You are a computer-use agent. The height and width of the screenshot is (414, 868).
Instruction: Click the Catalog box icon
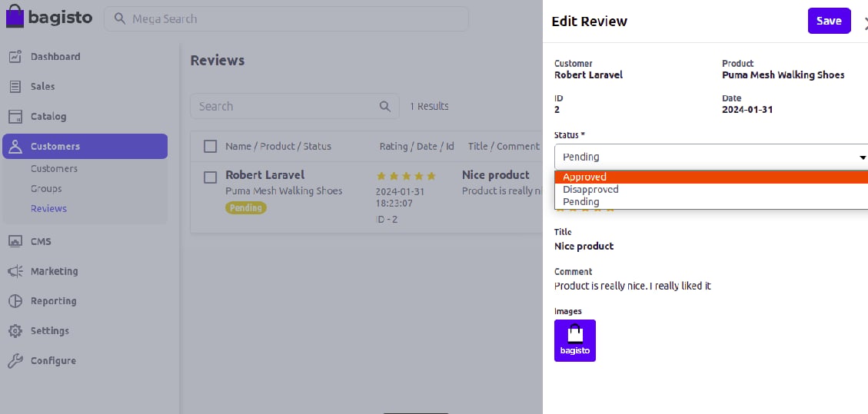click(x=15, y=116)
